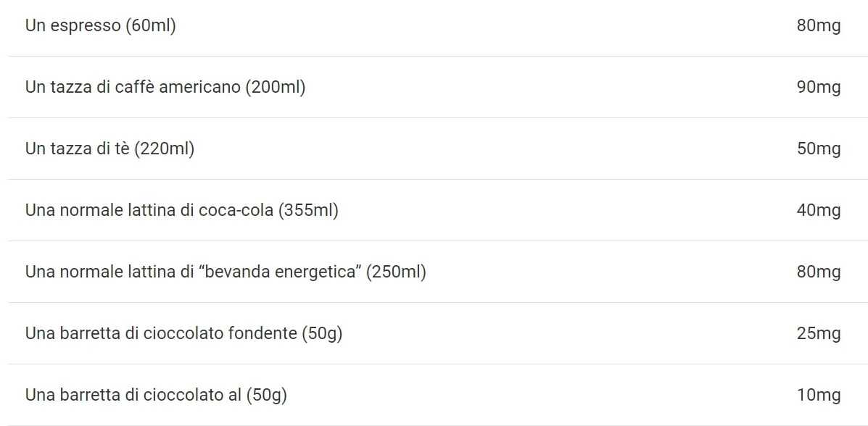Click the "Un tazza di tè" label
868x426 pixels.
[x=78, y=149]
